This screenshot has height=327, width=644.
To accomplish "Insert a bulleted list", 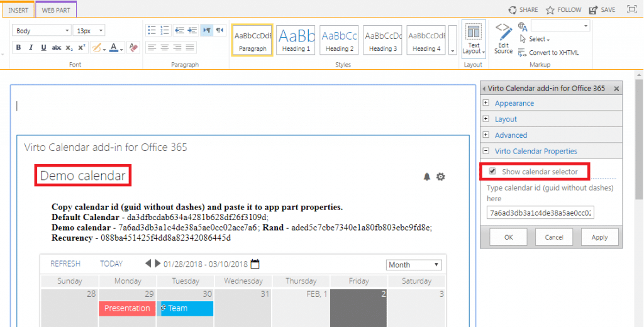I will point(152,30).
